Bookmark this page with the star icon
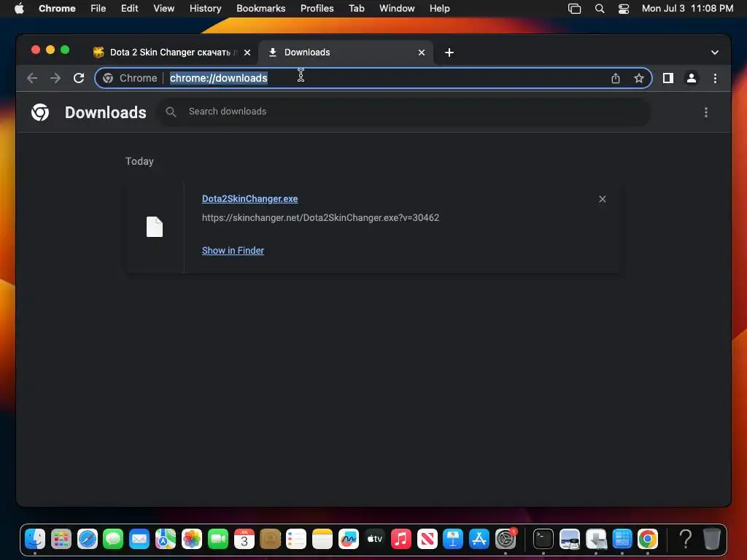This screenshot has height=560, width=747. click(639, 78)
